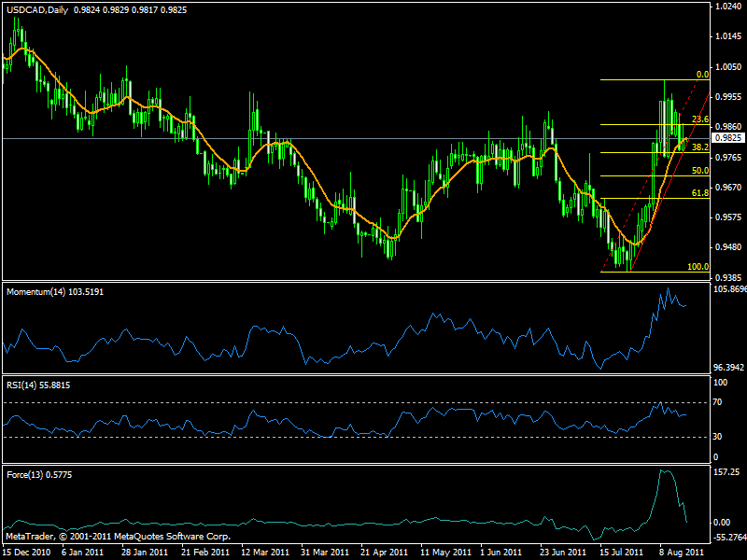
Task: Click the 0.9575 price scale value
Action: tap(729, 217)
